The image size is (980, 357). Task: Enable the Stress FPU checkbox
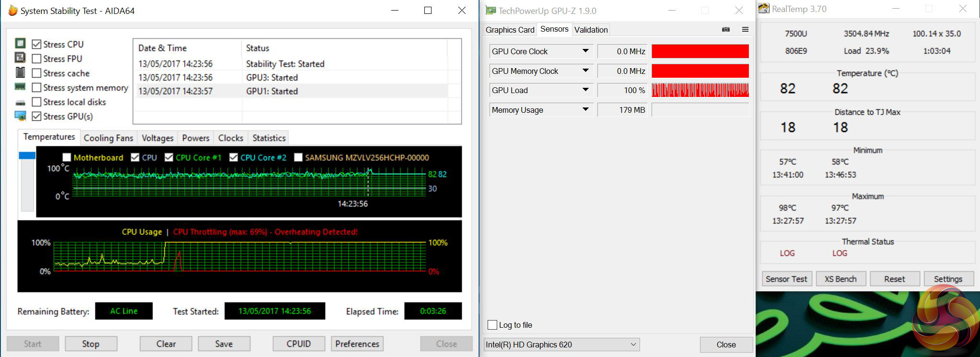tap(36, 59)
